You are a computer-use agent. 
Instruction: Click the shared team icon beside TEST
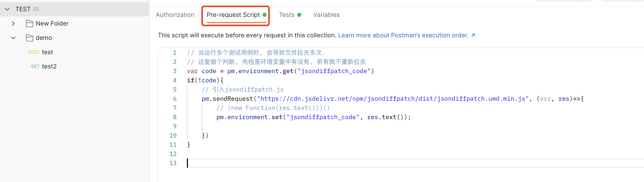point(36,9)
